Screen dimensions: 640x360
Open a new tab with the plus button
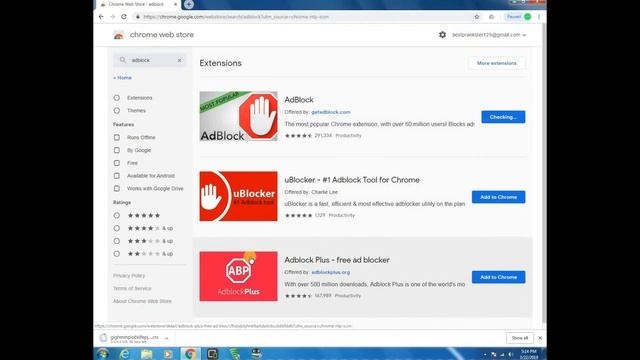pos(189,4)
